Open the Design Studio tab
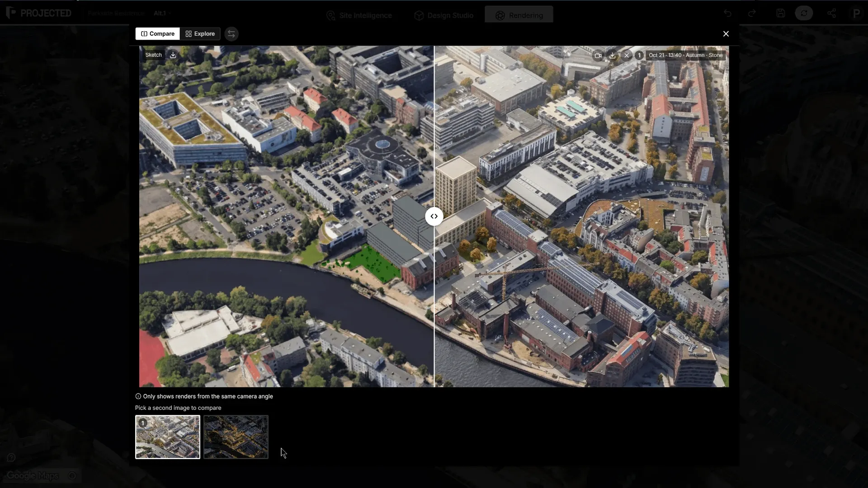This screenshot has height=488, width=868. (444, 15)
